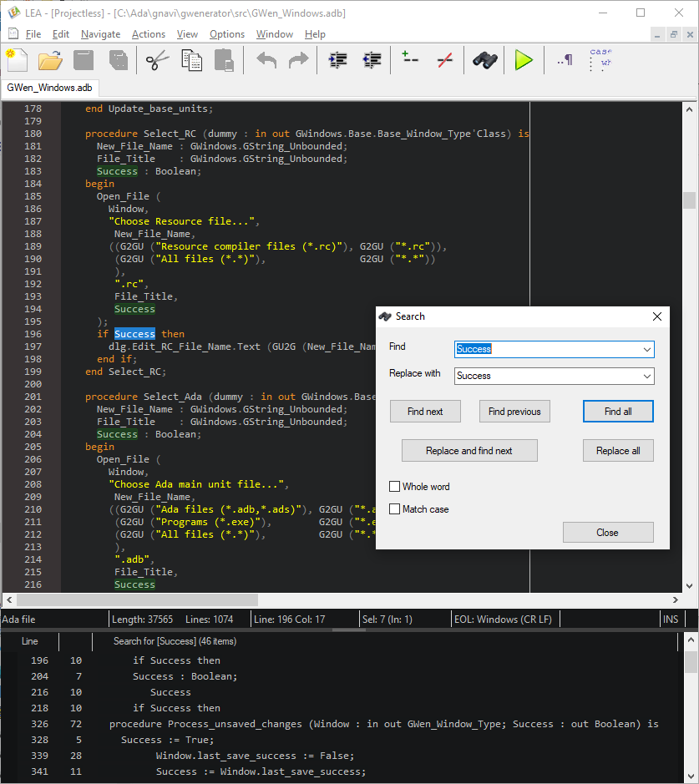Enable the Whole word option
The width and height of the screenshot is (699, 784).
[393, 486]
